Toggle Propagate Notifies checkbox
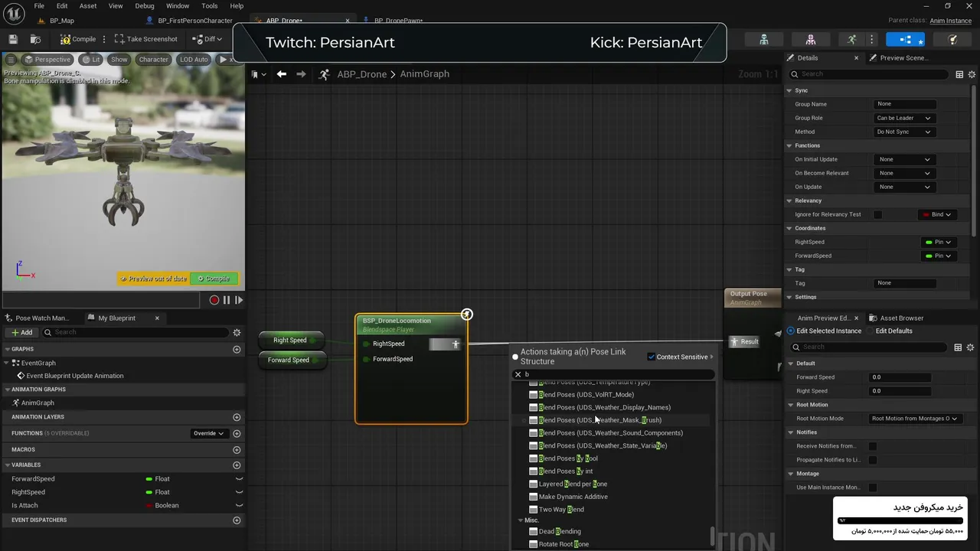The width and height of the screenshot is (980, 551). click(x=873, y=460)
